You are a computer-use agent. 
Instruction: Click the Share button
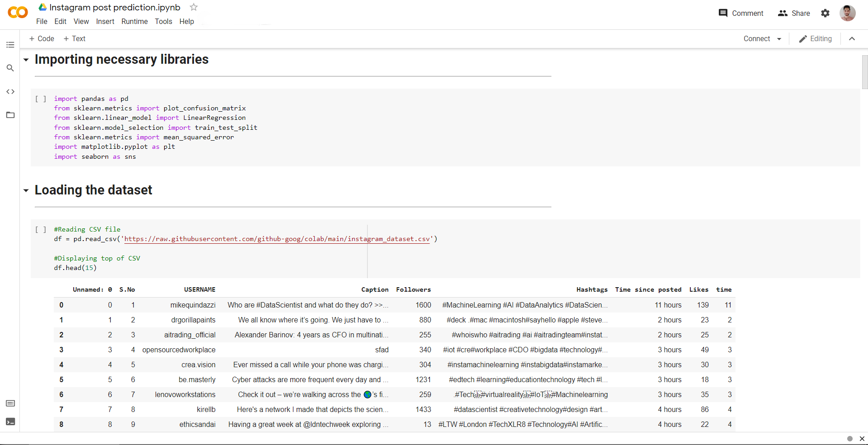coord(794,13)
